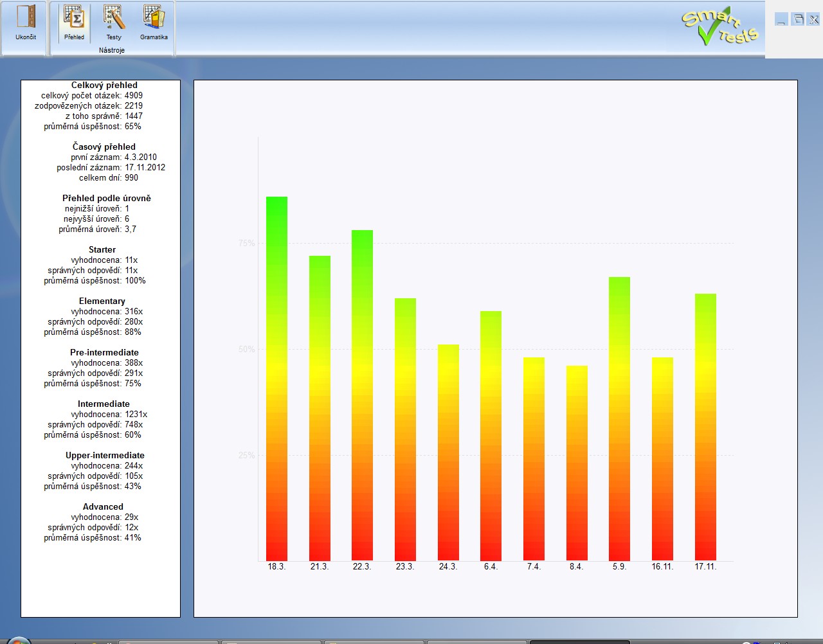This screenshot has height=644, width=823.
Task: Select the Intermediate section heading
Action: [x=104, y=404]
